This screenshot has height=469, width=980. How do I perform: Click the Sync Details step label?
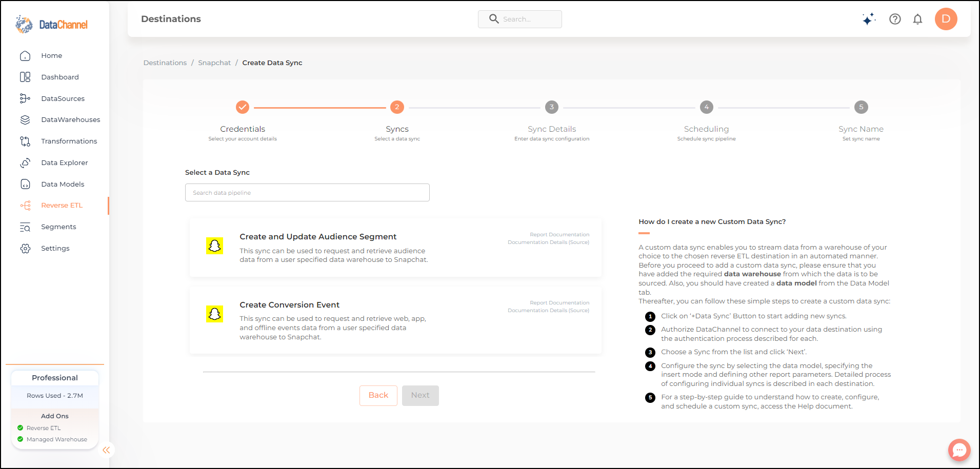[x=552, y=129]
